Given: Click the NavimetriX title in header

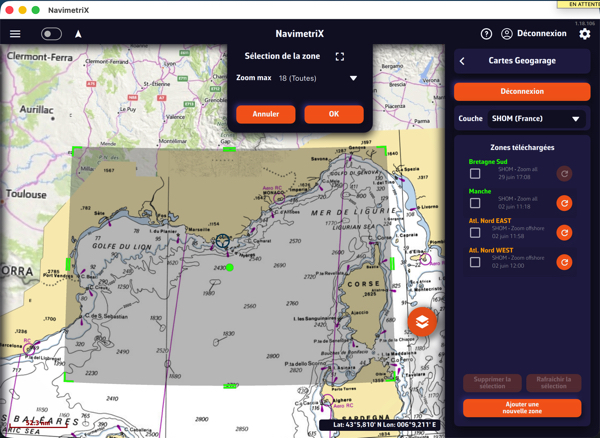Looking at the screenshot, I should point(300,34).
